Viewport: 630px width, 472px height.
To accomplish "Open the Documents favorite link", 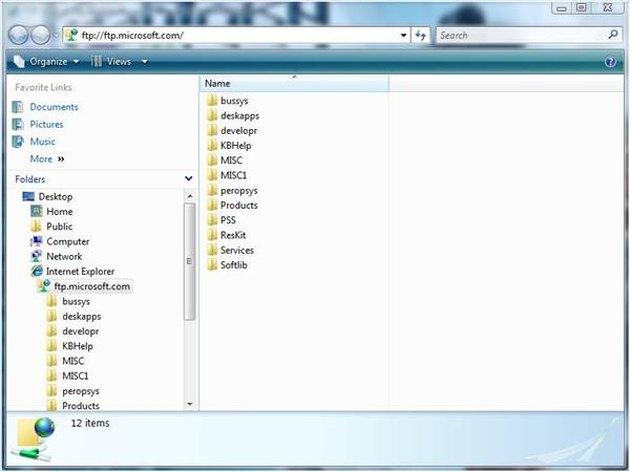I will point(54,107).
